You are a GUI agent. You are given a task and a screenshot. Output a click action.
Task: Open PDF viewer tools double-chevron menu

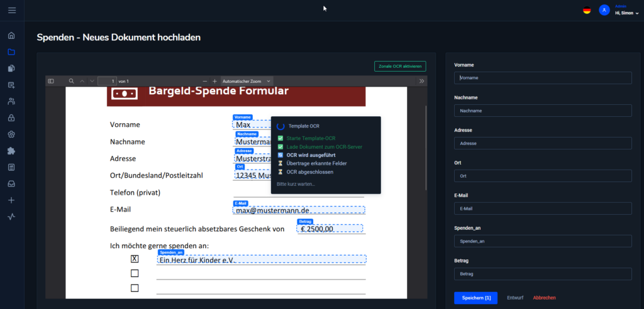pos(422,81)
